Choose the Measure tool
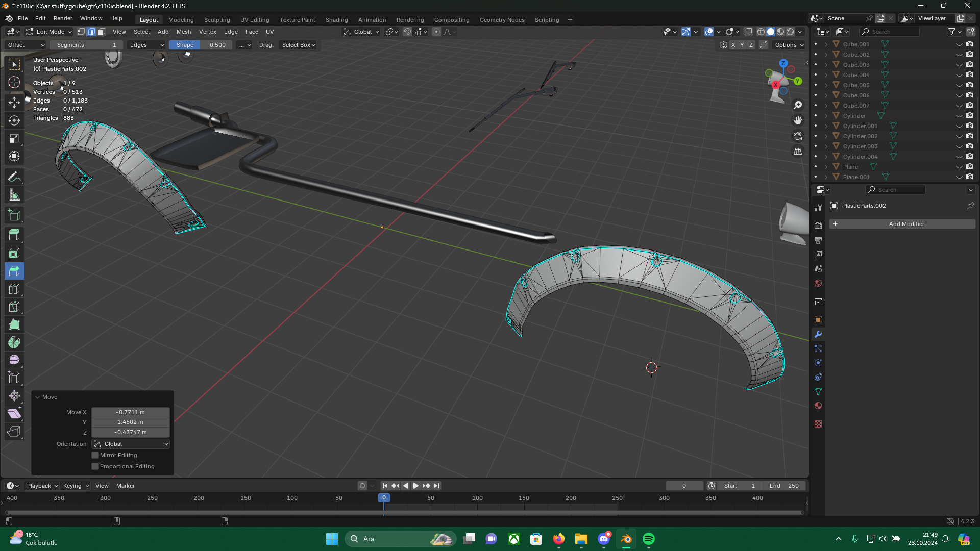 (x=14, y=195)
